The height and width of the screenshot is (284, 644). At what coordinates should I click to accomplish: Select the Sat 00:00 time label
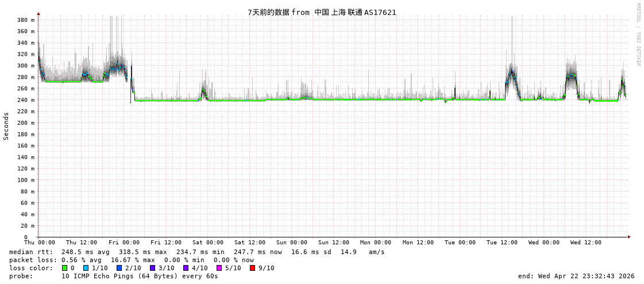click(208, 243)
